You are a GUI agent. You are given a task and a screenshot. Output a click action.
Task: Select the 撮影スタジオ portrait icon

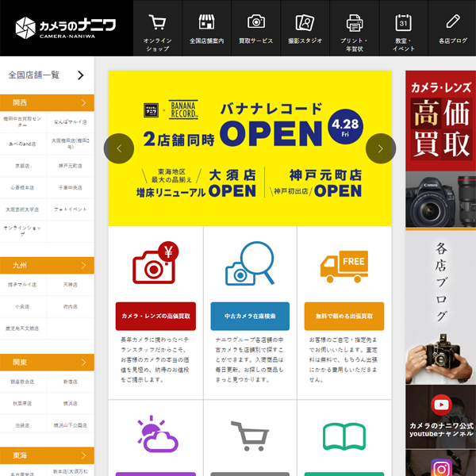click(305, 22)
